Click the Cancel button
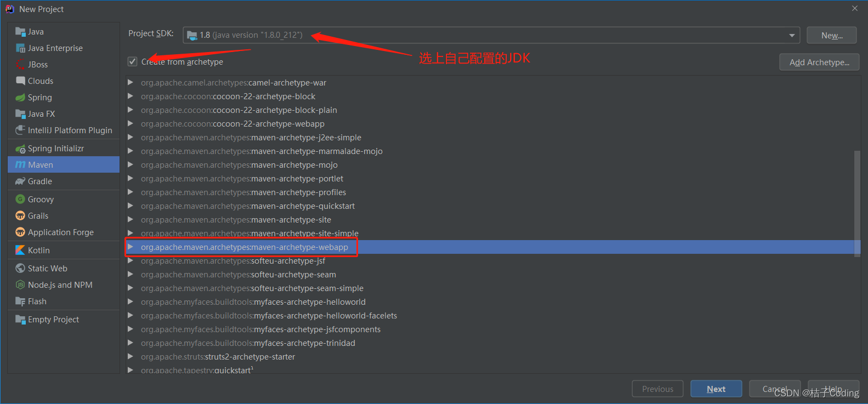This screenshot has width=868, height=404. pos(775,389)
